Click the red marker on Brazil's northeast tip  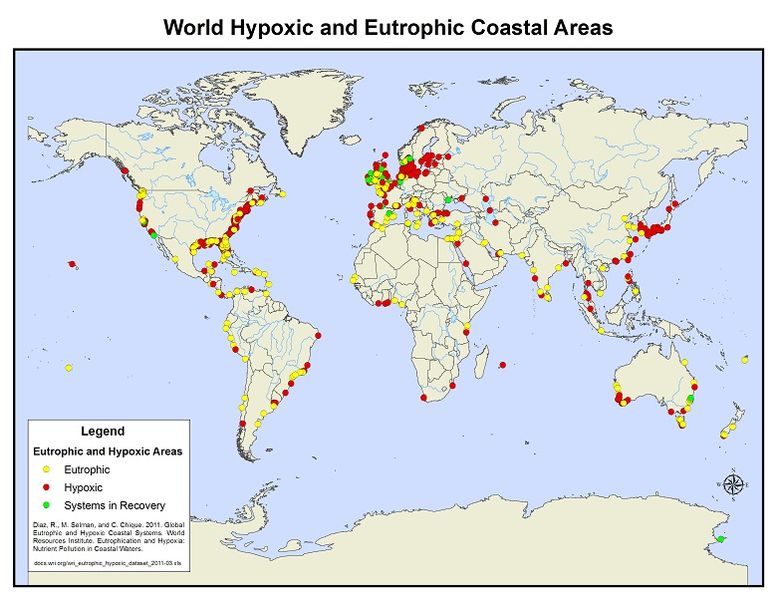coord(318,335)
